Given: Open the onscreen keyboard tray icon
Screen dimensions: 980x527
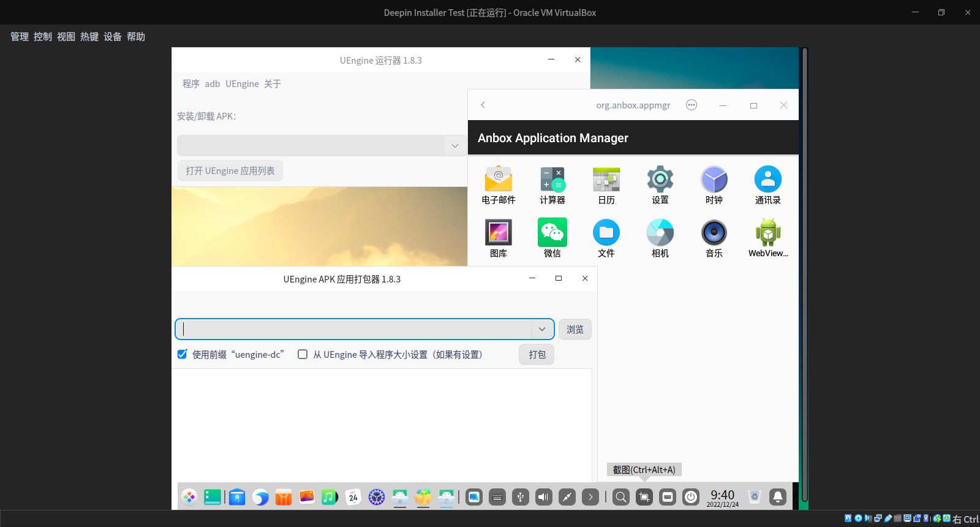Looking at the screenshot, I should [x=497, y=497].
